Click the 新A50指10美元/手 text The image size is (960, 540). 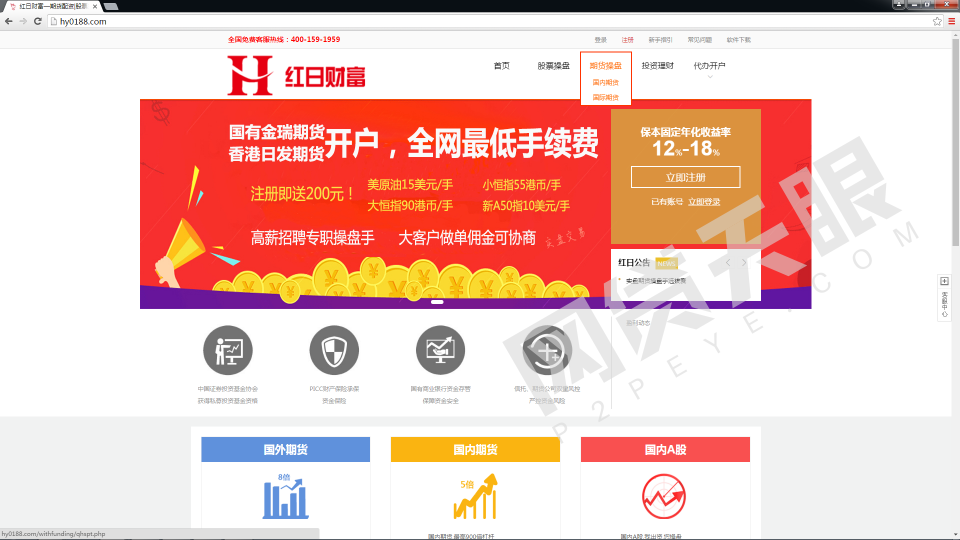[x=526, y=206]
